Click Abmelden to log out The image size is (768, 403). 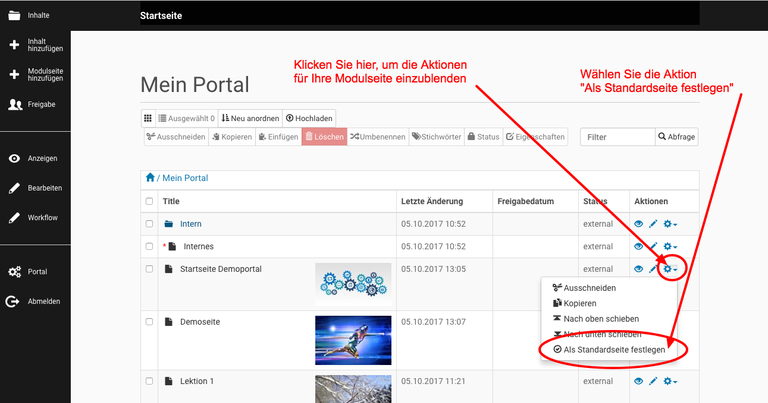point(33,301)
